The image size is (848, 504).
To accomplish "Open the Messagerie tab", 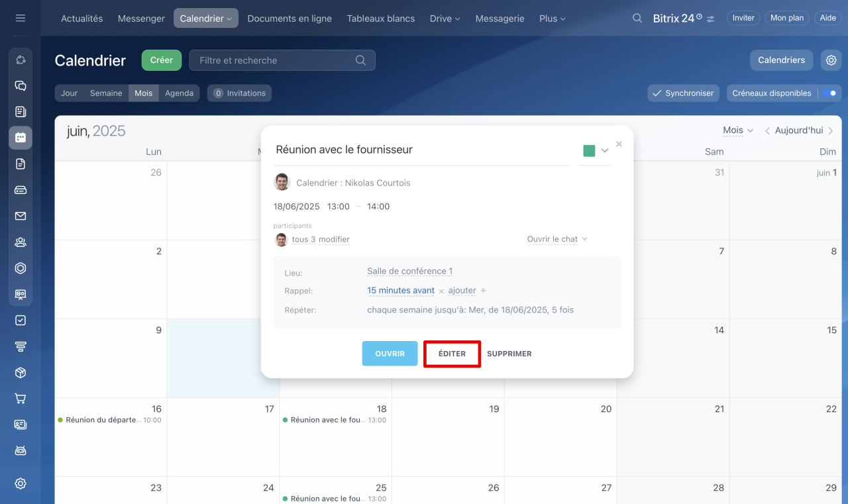I will point(500,19).
